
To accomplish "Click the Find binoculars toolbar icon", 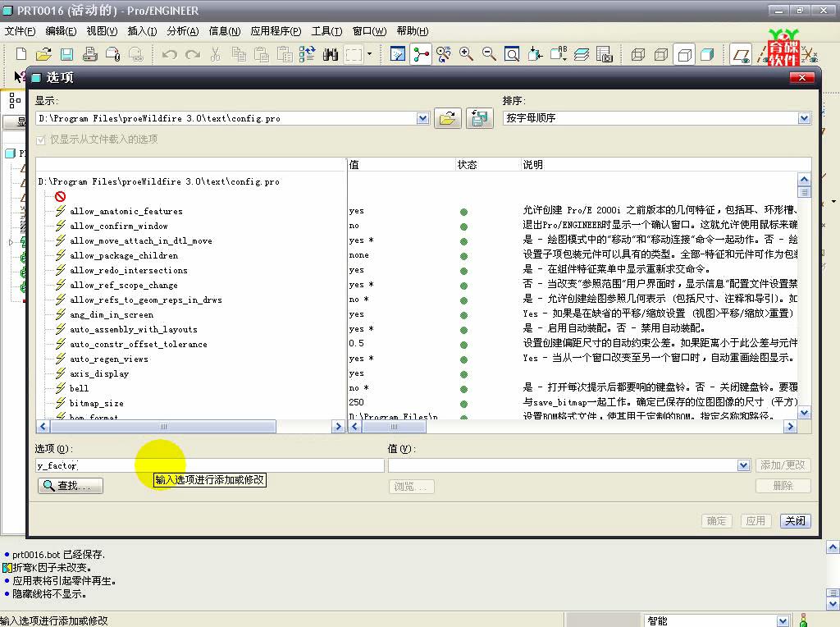I will coord(331,54).
